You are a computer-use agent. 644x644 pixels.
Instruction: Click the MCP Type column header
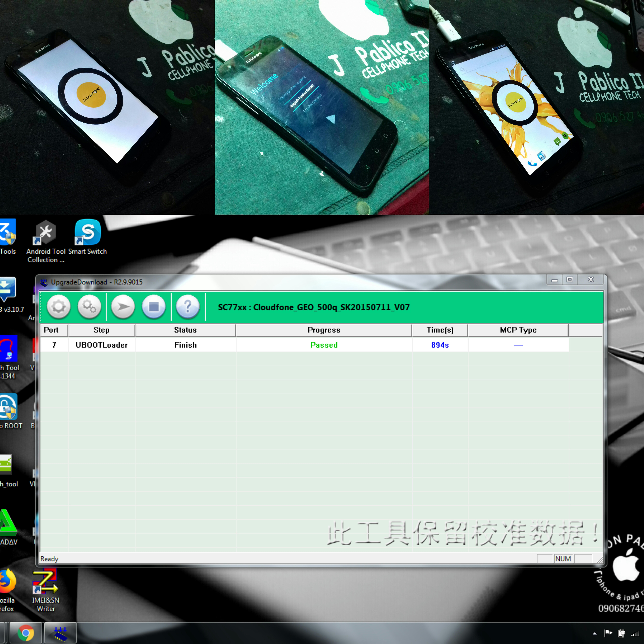click(x=518, y=330)
